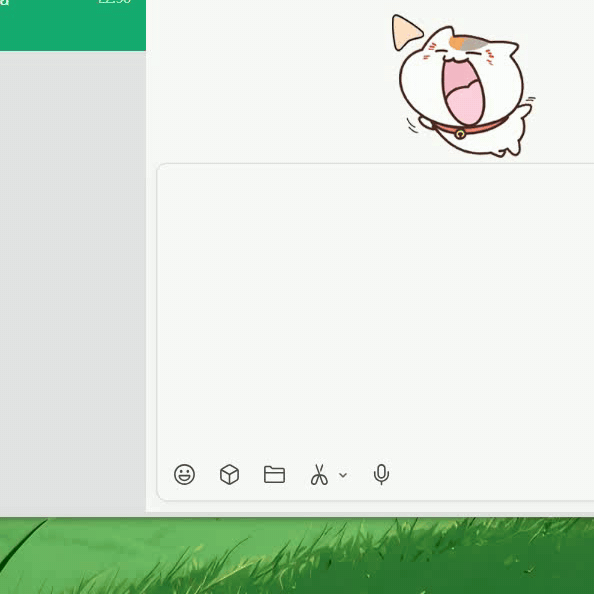Image resolution: width=594 pixels, height=594 pixels.
Task: Click the cat sticker's collar bell
Action: (x=460, y=134)
